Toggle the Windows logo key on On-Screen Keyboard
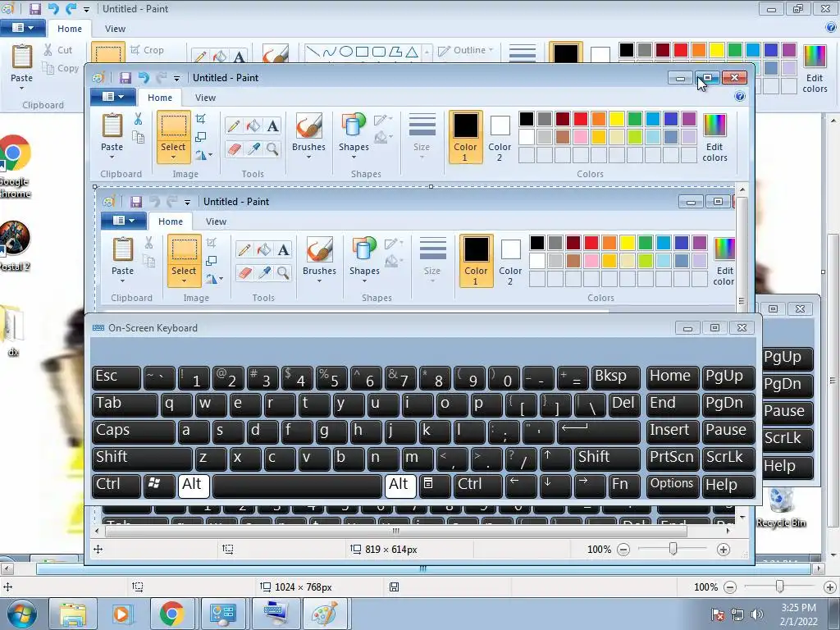This screenshot has width=840, height=630. coord(159,485)
